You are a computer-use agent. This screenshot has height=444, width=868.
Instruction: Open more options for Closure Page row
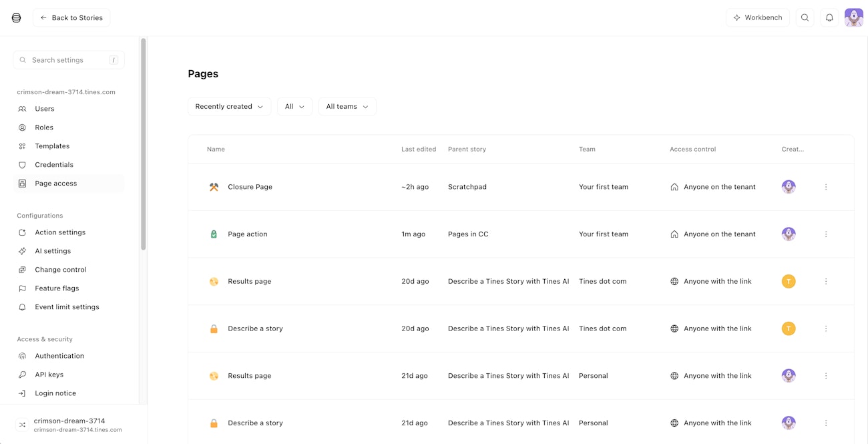(x=826, y=187)
